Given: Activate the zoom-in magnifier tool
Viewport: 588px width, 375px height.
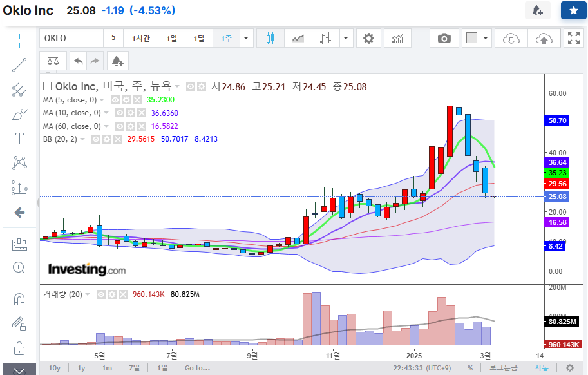Looking at the screenshot, I should (19, 268).
